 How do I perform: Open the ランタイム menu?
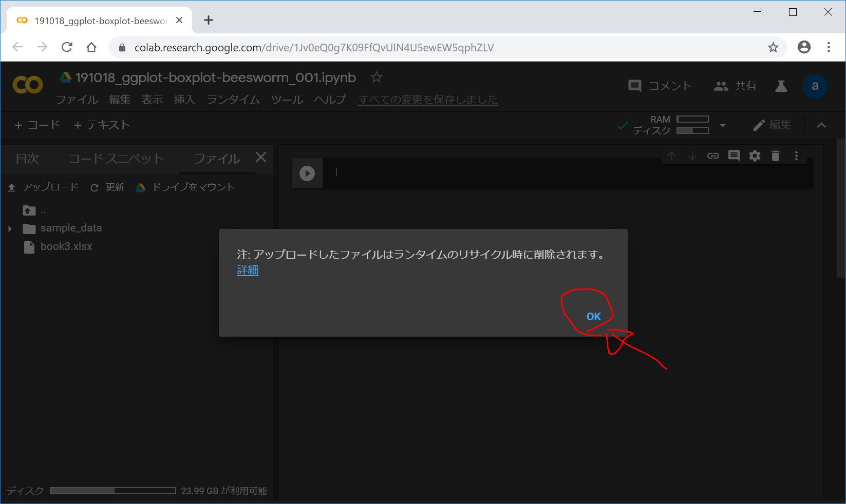[233, 100]
